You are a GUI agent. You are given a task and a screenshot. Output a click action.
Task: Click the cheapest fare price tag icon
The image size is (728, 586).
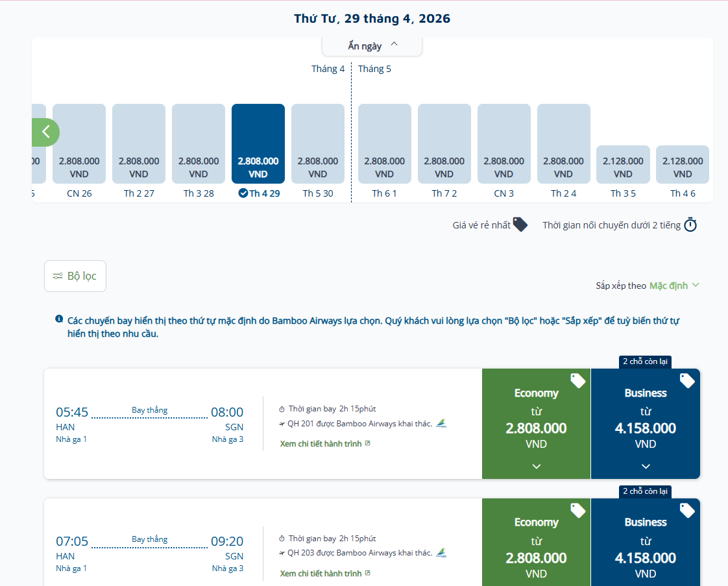tap(520, 225)
